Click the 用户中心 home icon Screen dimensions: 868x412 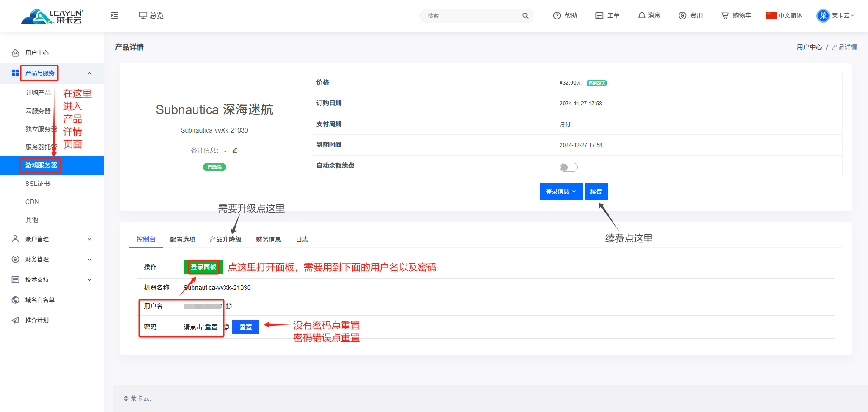pyautogui.click(x=15, y=52)
